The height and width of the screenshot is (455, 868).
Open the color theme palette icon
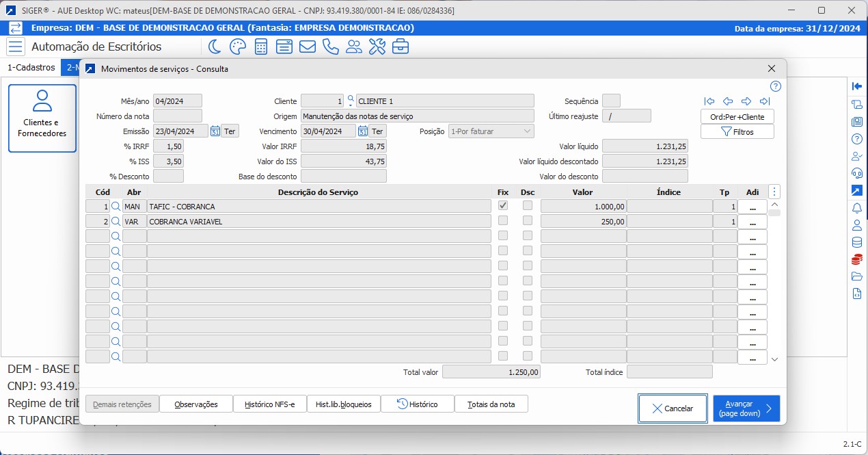point(237,47)
